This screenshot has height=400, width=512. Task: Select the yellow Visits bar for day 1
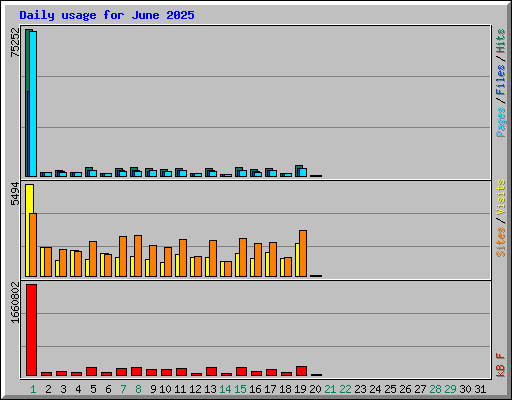click(28, 230)
